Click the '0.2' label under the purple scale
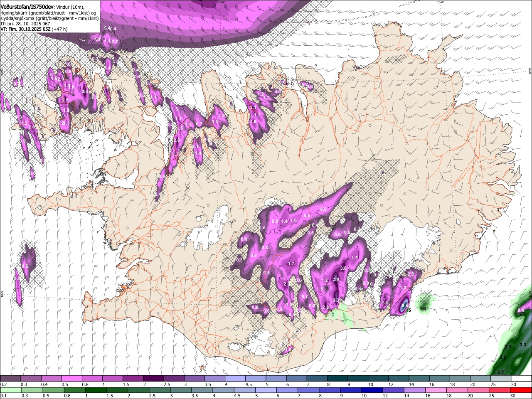532x399 pixels. coord(3,384)
